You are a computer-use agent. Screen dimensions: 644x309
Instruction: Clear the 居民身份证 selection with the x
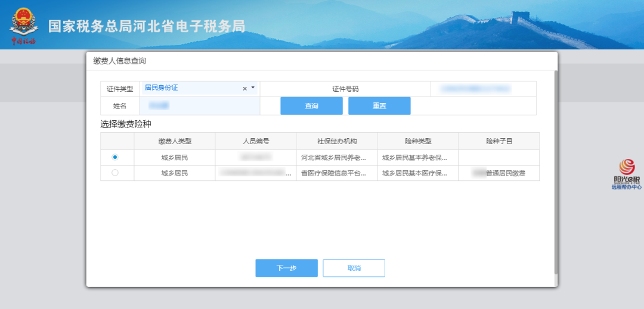(244, 89)
